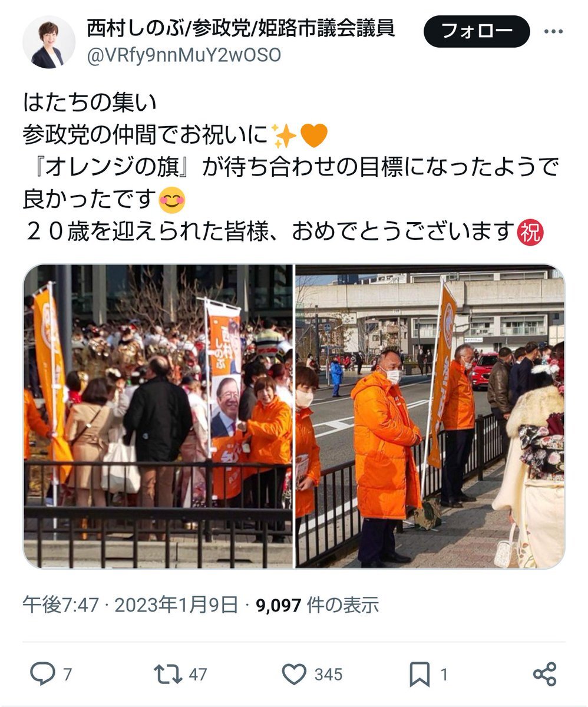Viewport: 588px width, 707px height.
Task: View the right photo of the man in orange coat
Action: point(430,417)
